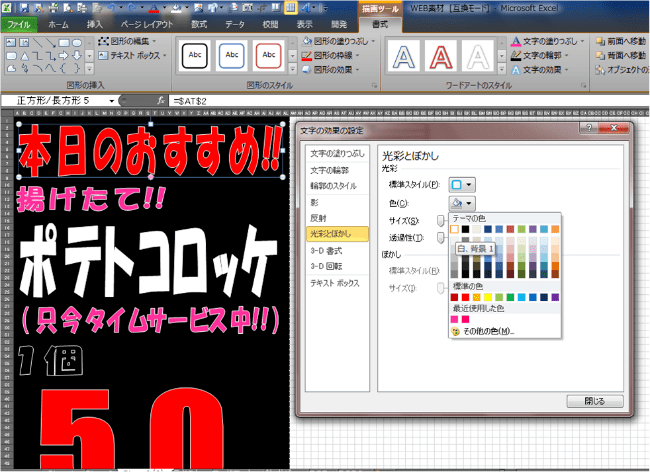
Task: Open the 図形の塗りつぶし dropdown
Action: (339, 41)
